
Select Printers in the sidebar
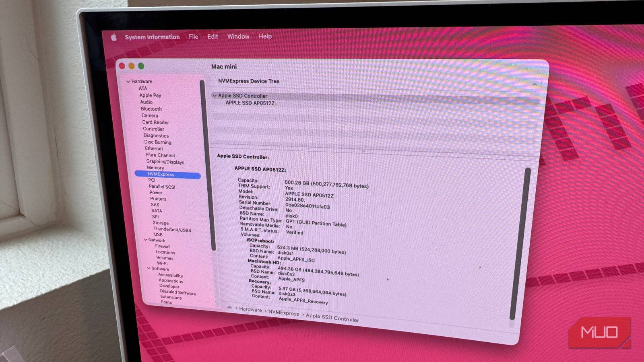tap(158, 199)
